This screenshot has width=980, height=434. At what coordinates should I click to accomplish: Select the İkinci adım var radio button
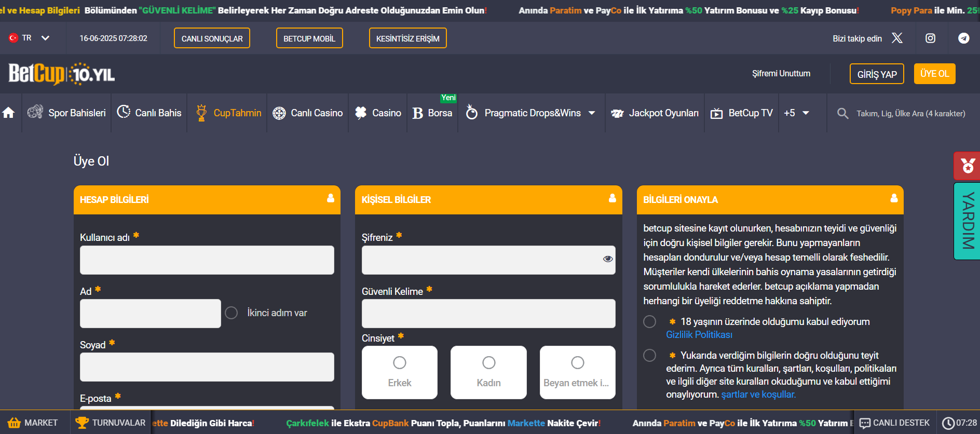(232, 313)
